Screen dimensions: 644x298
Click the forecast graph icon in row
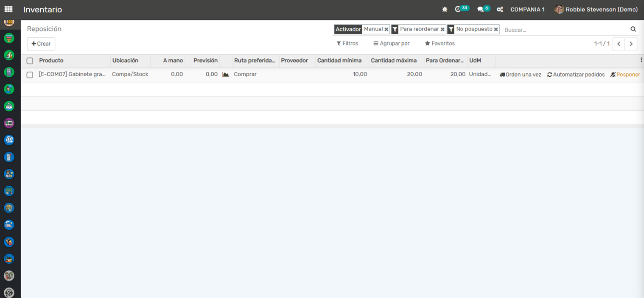[x=226, y=75]
